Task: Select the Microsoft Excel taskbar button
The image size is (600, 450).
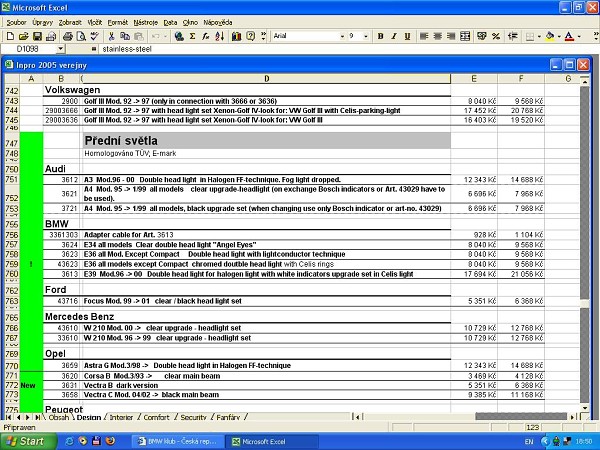Action: [272, 442]
